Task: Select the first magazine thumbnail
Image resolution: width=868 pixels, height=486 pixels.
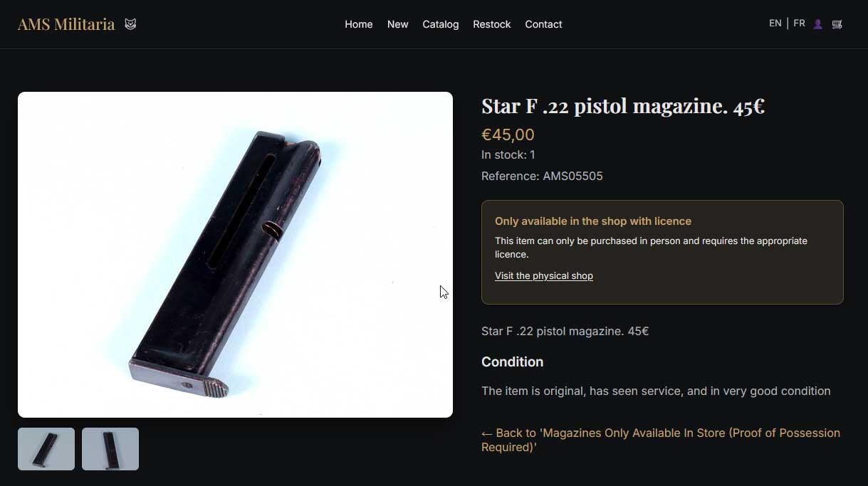Action: [x=46, y=449]
